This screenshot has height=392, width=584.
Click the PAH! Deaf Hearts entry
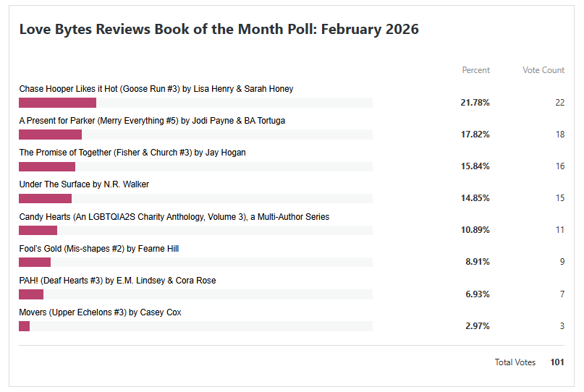[x=117, y=281]
